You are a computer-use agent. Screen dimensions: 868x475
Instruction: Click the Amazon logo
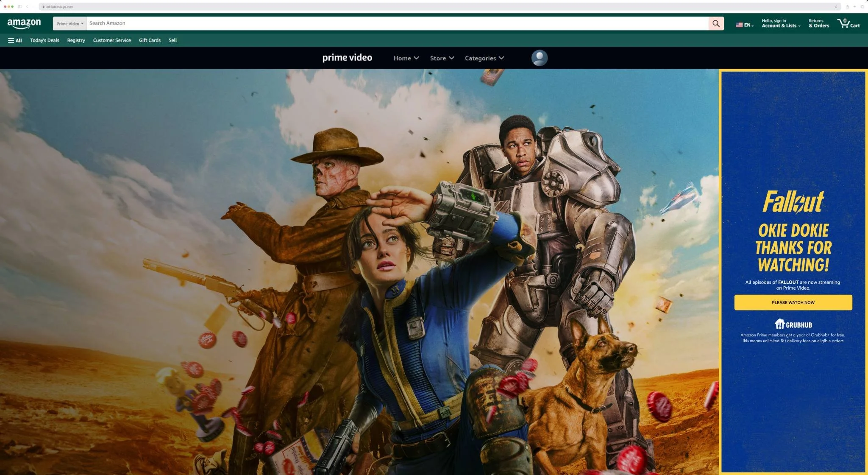click(x=24, y=24)
